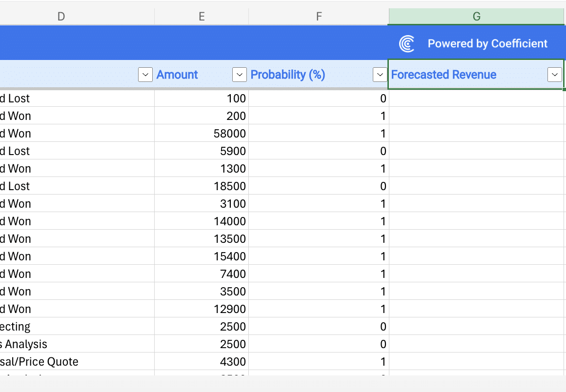Viewport: 566px width, 392px height.
Task: Click the probability cell in the 4300 row
Action: [319, 362]
